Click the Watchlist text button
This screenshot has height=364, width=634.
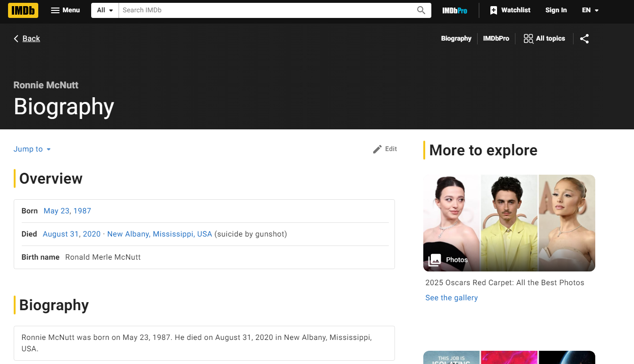pyautogui.click(x=516, y=10)
